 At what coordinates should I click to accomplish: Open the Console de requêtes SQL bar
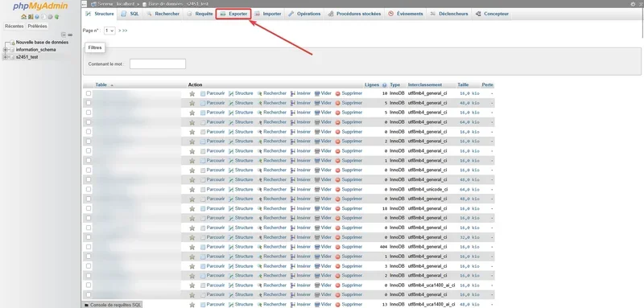(112, 305)
